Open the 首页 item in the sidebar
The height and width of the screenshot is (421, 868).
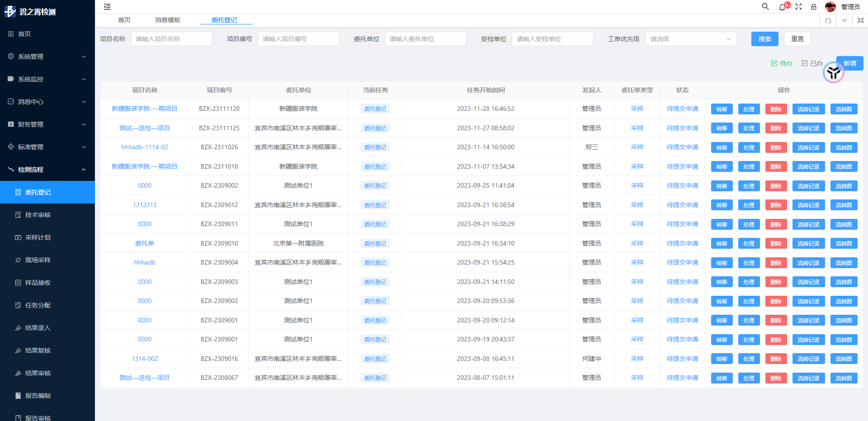coord(47,34)
